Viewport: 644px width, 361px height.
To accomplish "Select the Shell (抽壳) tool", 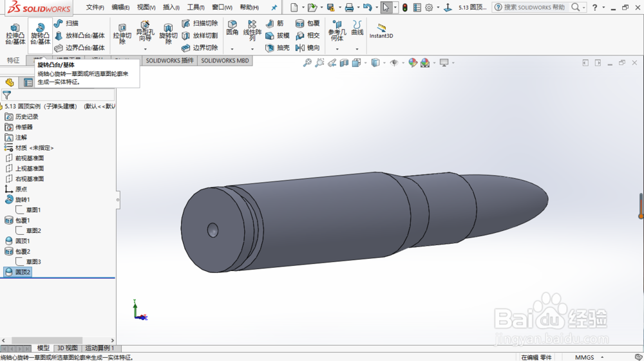I will [x=278, y=48].
